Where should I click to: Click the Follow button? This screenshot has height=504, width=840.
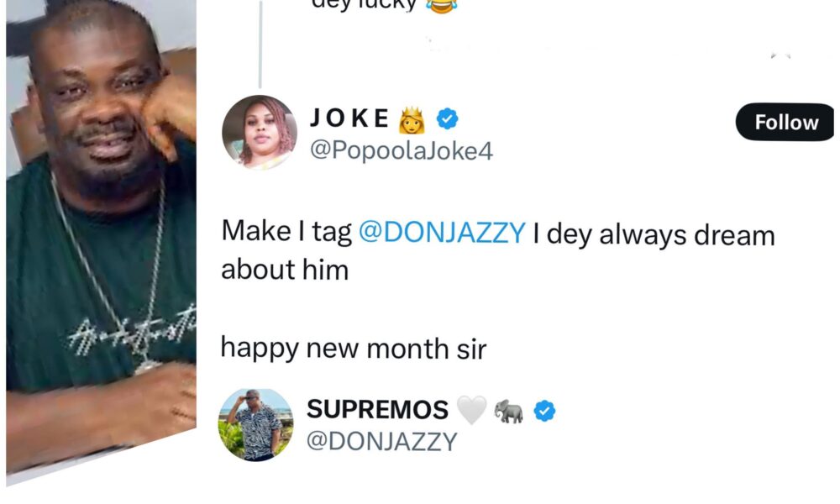click(785, 123)
